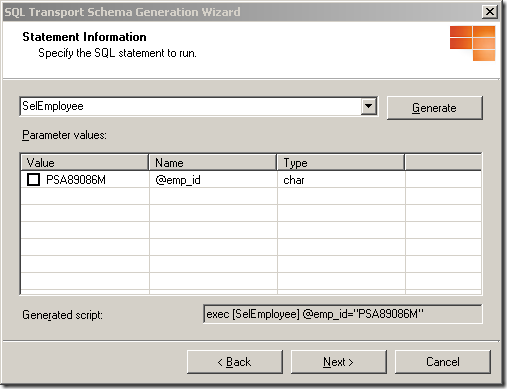Cancel the schema generation wizard
507x389 pixels.
pyautogui.click(x=443, y=362)
